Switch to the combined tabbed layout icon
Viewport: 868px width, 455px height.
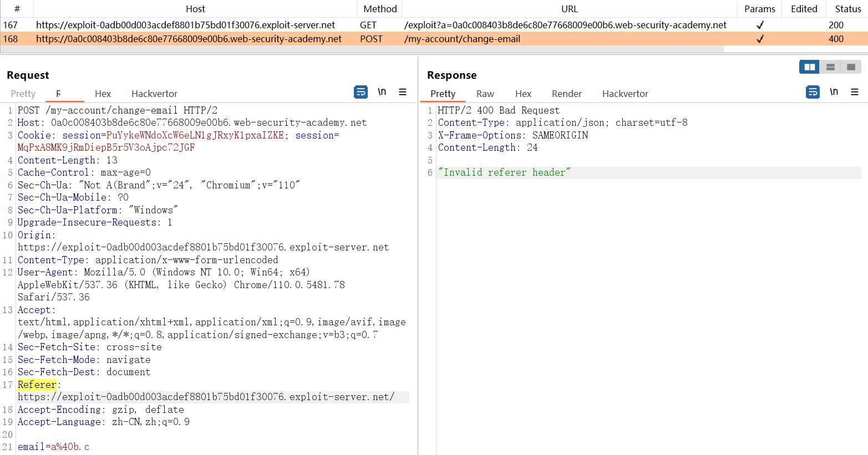click(851, 67)
